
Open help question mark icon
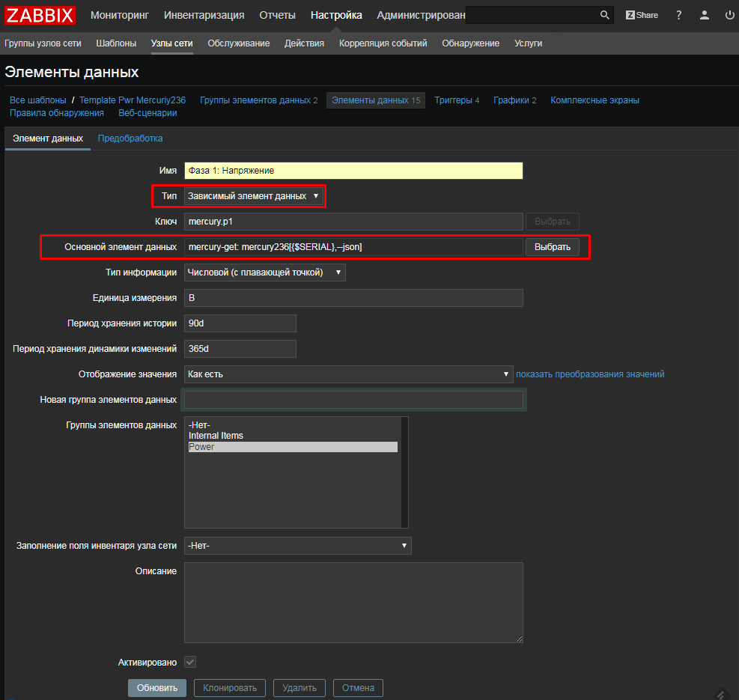pos(678,15)
